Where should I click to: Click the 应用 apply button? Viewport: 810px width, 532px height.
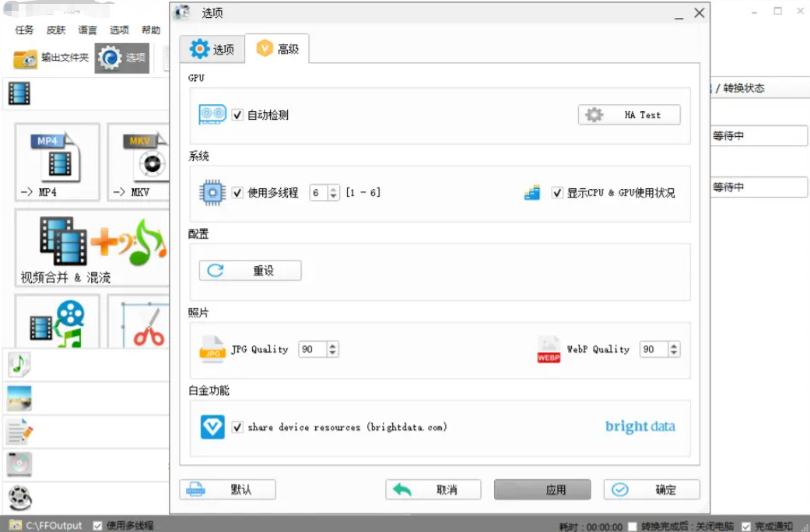(542, 490)
